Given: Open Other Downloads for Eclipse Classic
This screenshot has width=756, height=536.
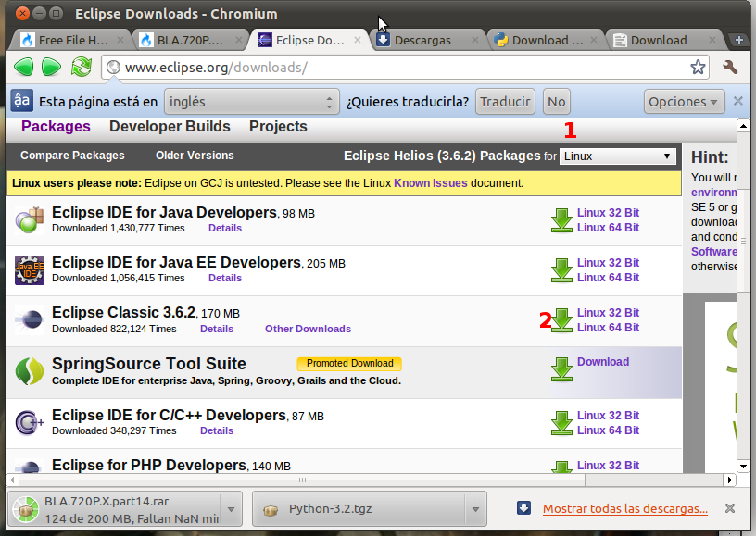Looking at the screenshot, I should point(309,329).
